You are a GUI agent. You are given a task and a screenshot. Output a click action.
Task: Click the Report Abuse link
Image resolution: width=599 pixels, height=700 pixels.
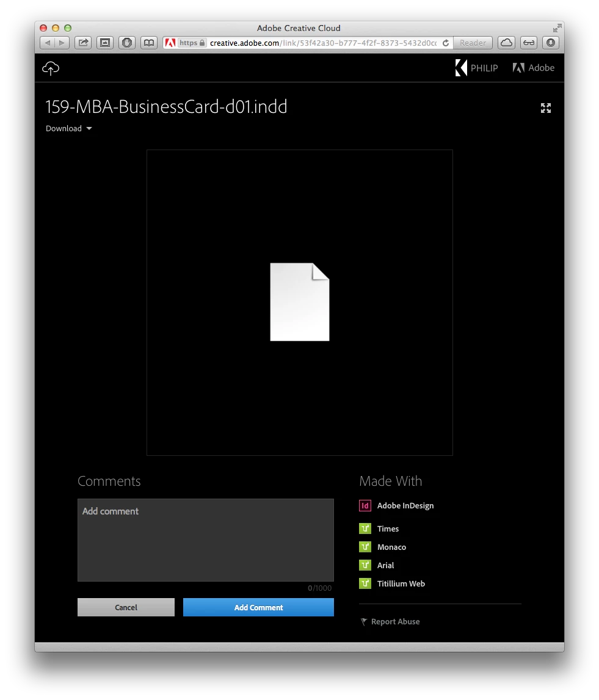click(x=395, y=621)
